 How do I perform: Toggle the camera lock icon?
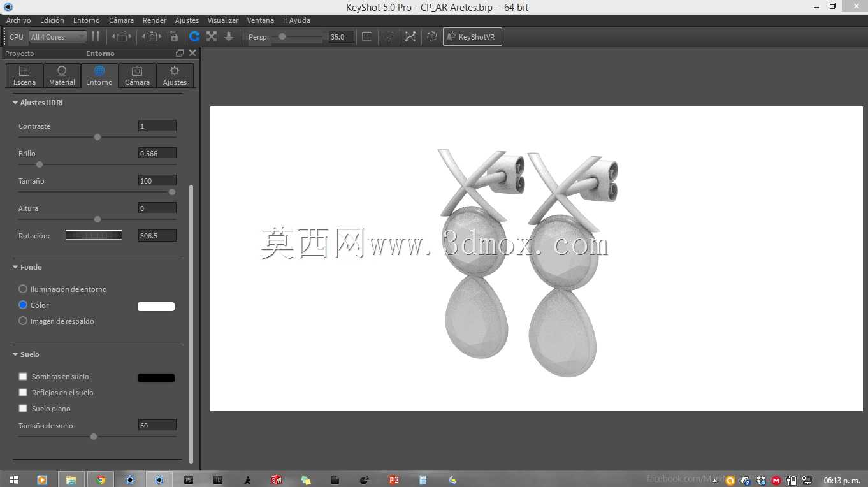tap(173, 36)
